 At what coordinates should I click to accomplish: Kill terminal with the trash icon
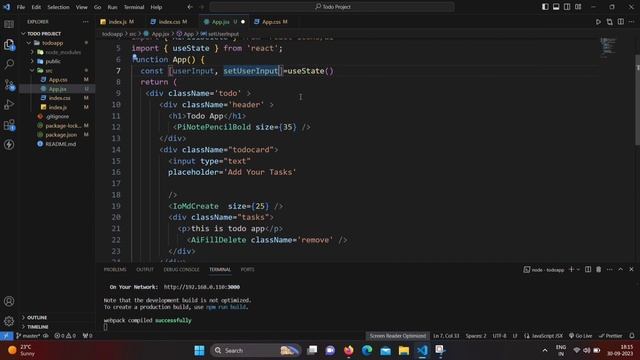(x=598, y=269)
